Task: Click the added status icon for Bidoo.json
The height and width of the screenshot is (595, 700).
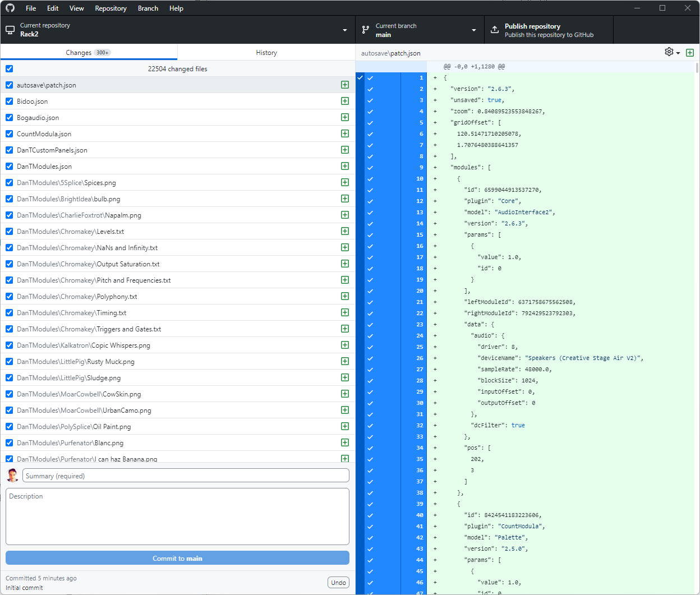Action: (x=345, y=101)
